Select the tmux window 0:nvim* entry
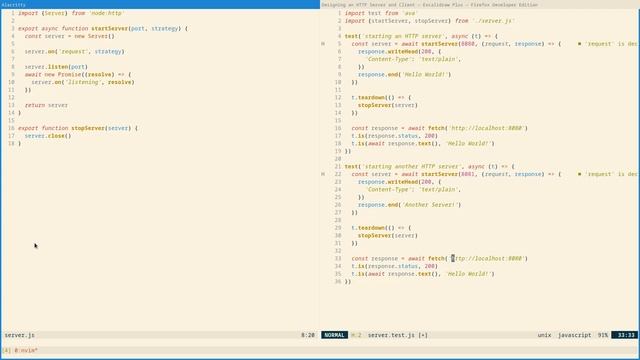640x360 pixels. [x=26, y=350]
